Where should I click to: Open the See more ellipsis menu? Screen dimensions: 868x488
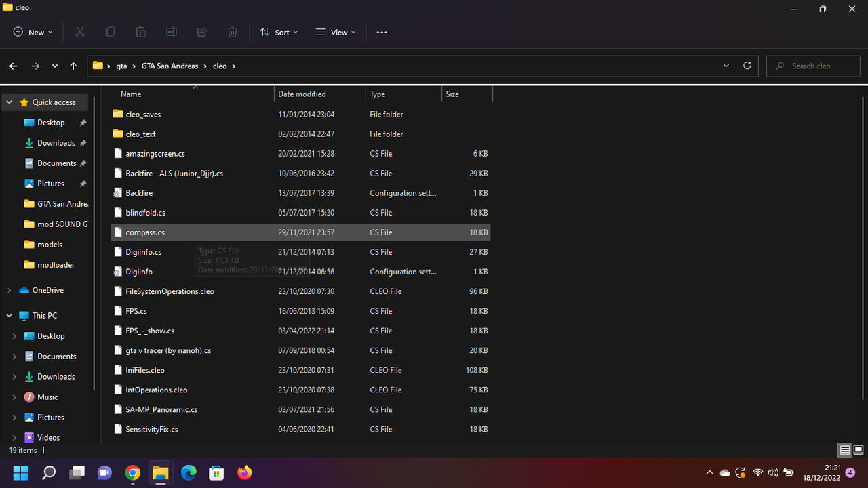point(382,32)
